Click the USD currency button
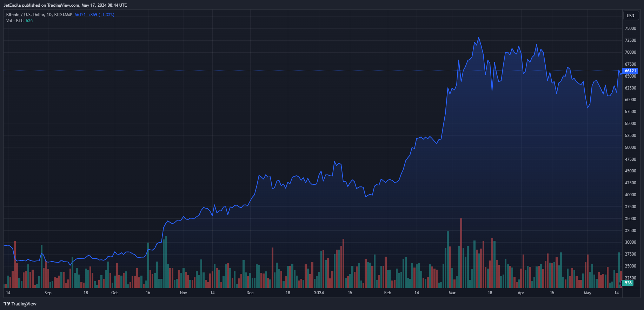 tap(631, 16)
